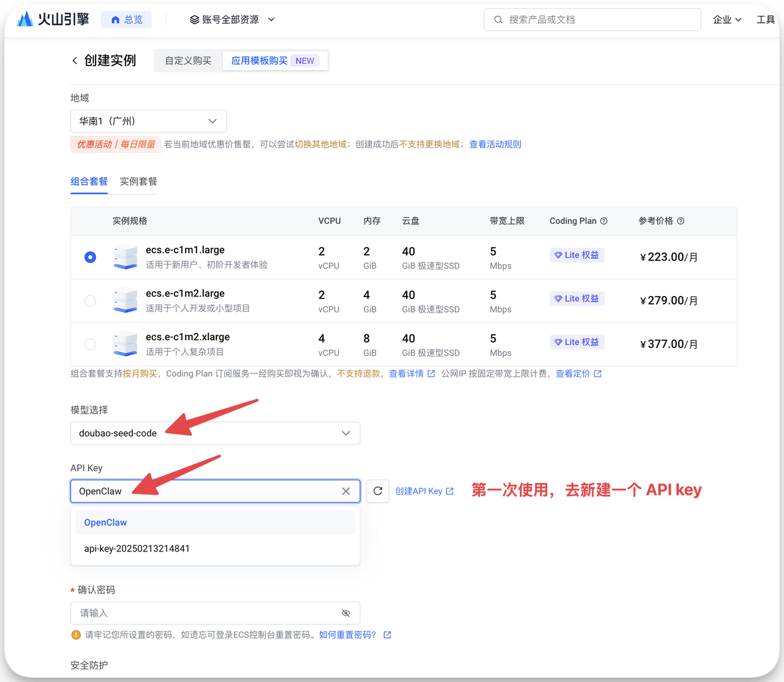The width and height of the screenshot is (784, 682).
Task: Click the ¥223.00/月 price
Action: click(x=669, y=257)
